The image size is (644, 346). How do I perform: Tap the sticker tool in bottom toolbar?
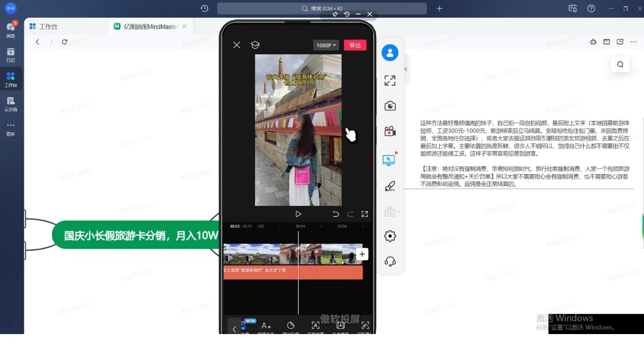click(x=291, y=327)
